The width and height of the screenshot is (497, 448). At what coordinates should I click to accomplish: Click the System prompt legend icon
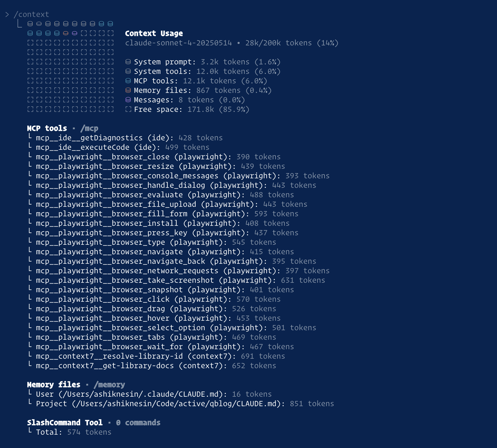click(128, 62)
